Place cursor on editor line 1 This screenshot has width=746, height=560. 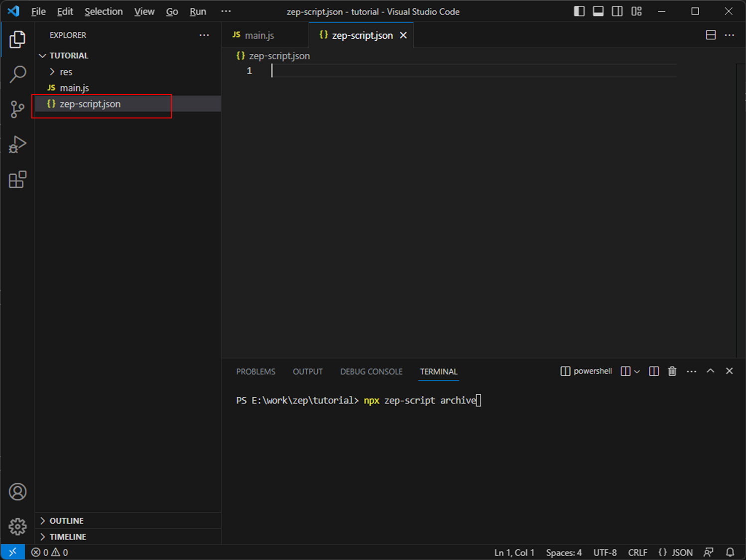coord(473,71)
